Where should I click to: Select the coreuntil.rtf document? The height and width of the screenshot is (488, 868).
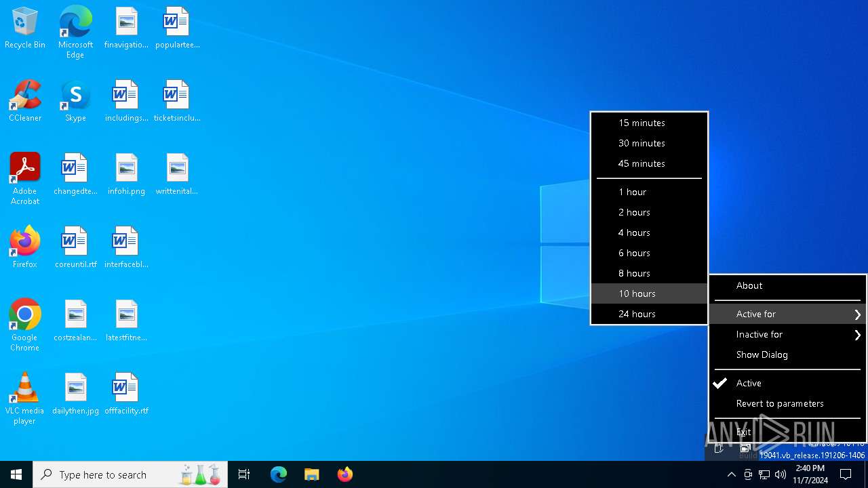(x=75, y=248)
